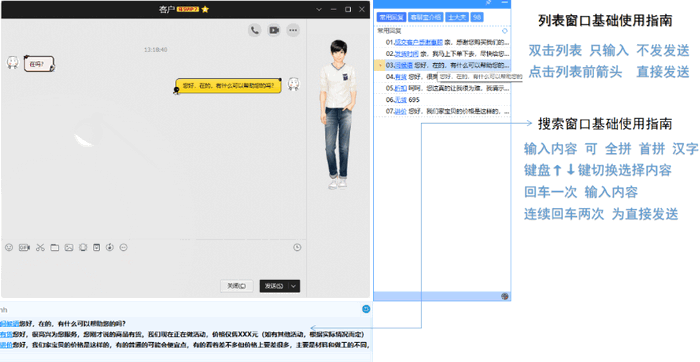The image size is (700, 362).
Task: Open the emoji picker in chat toolbar
Action: coord(9,247)
